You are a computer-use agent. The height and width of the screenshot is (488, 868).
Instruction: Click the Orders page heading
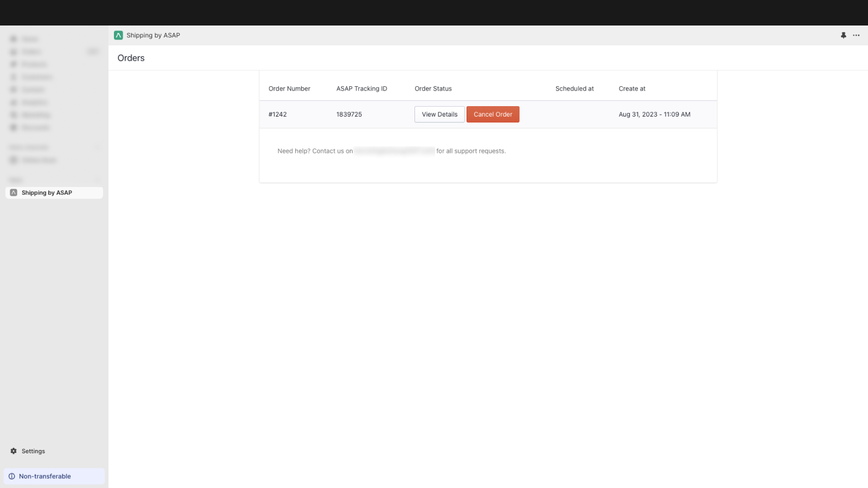point(131,58)
